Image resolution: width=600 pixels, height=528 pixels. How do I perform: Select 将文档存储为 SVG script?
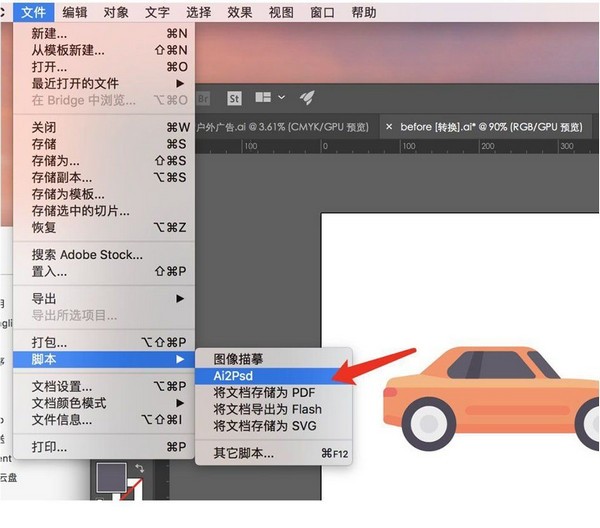[x=273, y=426]
